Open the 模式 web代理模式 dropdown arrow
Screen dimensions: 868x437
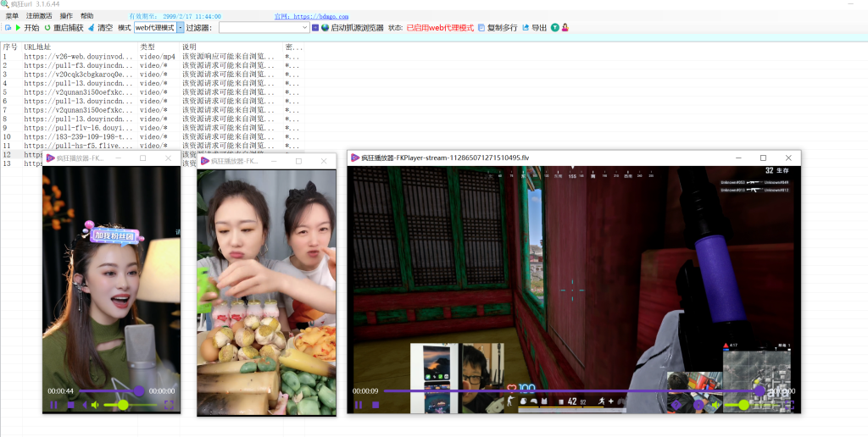click(x=180, y=28)
